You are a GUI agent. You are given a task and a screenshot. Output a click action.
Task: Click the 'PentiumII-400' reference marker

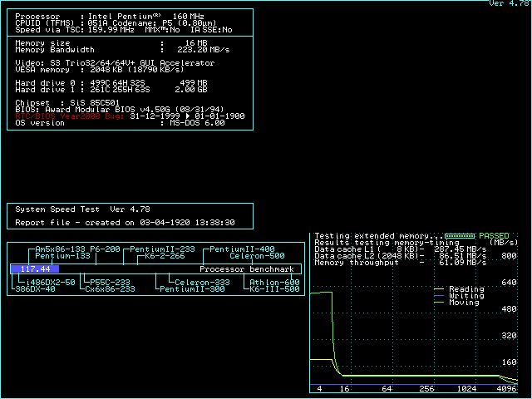[x=242, y=249]
